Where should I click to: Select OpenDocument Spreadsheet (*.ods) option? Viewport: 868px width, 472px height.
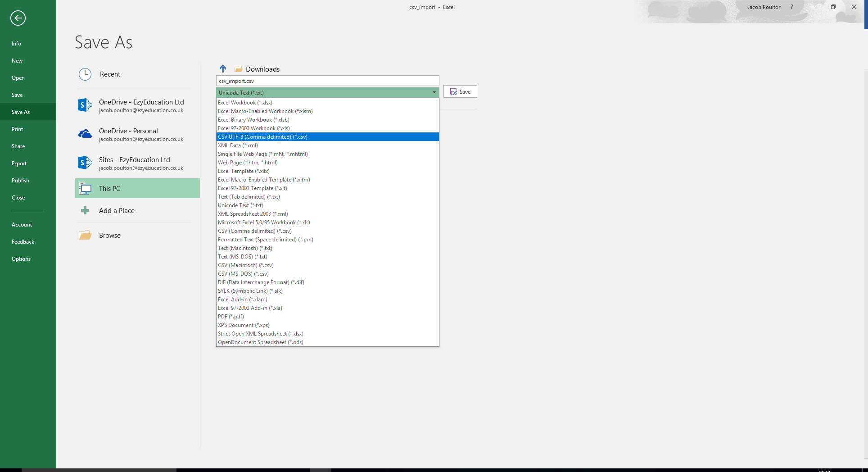(x=261, y=342)
